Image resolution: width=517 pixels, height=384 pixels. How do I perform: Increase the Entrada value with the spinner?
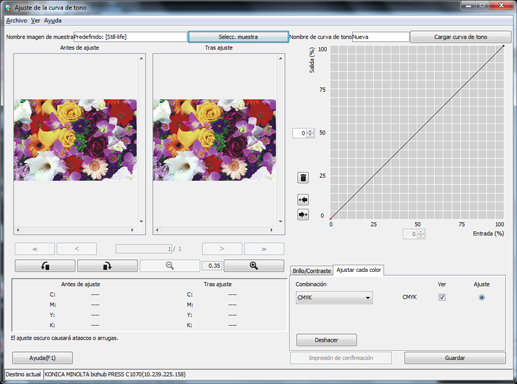coord(421,232)
